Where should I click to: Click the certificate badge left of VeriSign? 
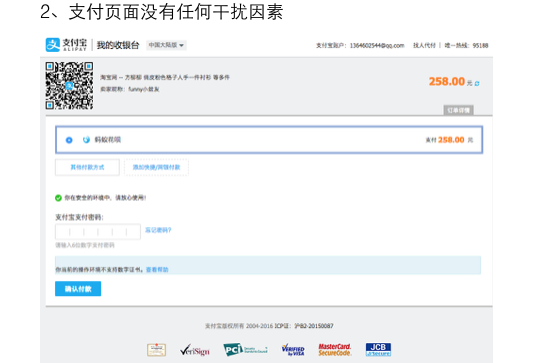tap(156, 350)
